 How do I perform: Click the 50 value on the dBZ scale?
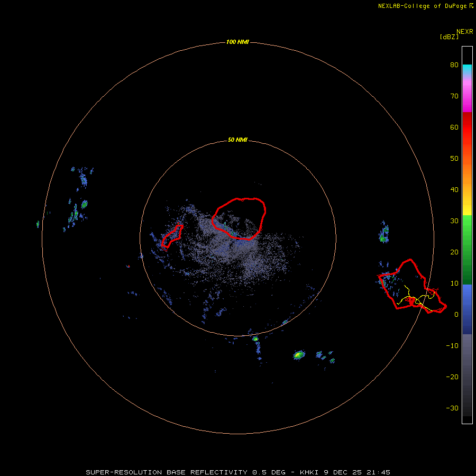[454, 159]
